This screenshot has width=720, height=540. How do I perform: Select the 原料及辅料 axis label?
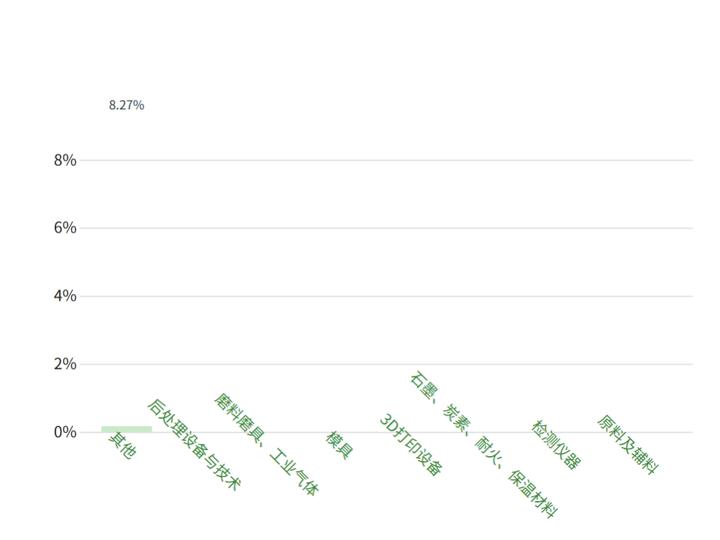pos(628,444)
